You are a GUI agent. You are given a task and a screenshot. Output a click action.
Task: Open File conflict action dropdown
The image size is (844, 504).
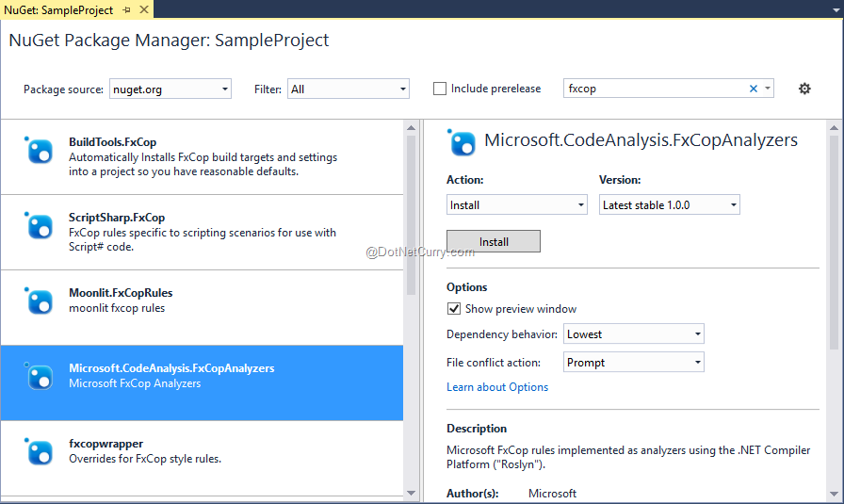(x=634, y=363)
